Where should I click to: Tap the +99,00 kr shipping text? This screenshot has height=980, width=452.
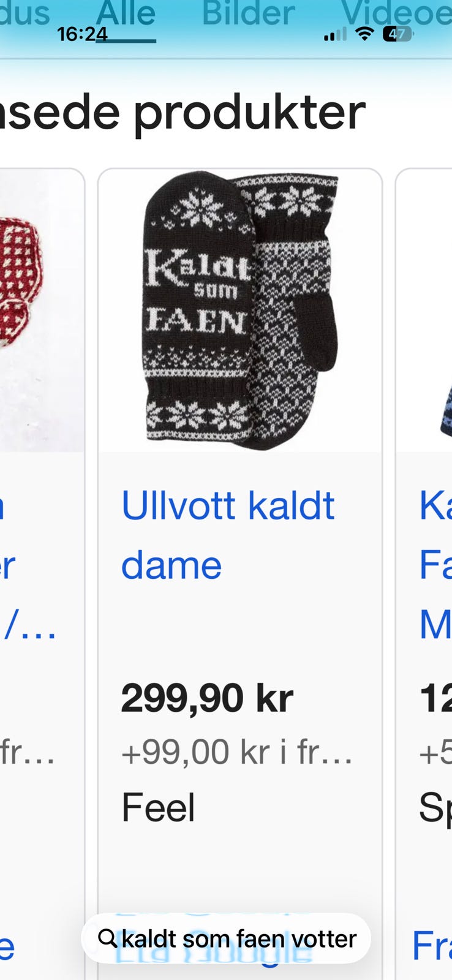pos(237,752)
